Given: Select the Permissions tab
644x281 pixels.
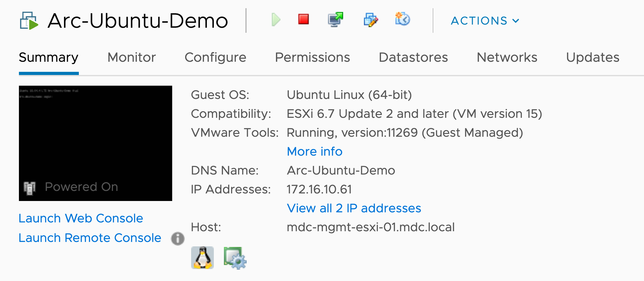Looking at the screenshot, I should pyautogui.click(x=313, y=57).
